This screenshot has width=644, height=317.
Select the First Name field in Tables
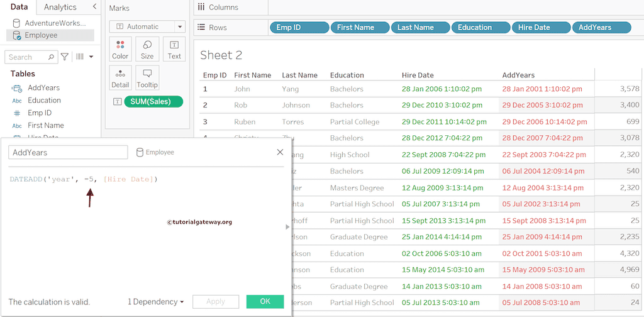[46, 126]
